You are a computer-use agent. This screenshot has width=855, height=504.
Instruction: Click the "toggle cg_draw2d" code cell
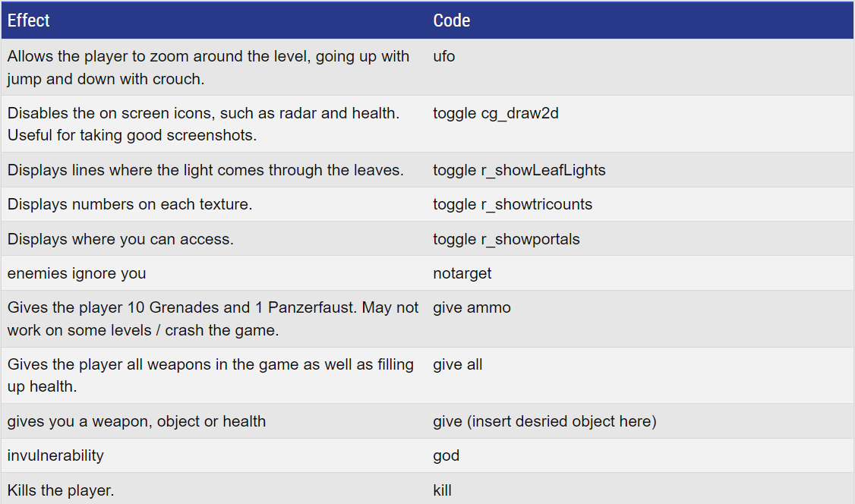point(496,113)
